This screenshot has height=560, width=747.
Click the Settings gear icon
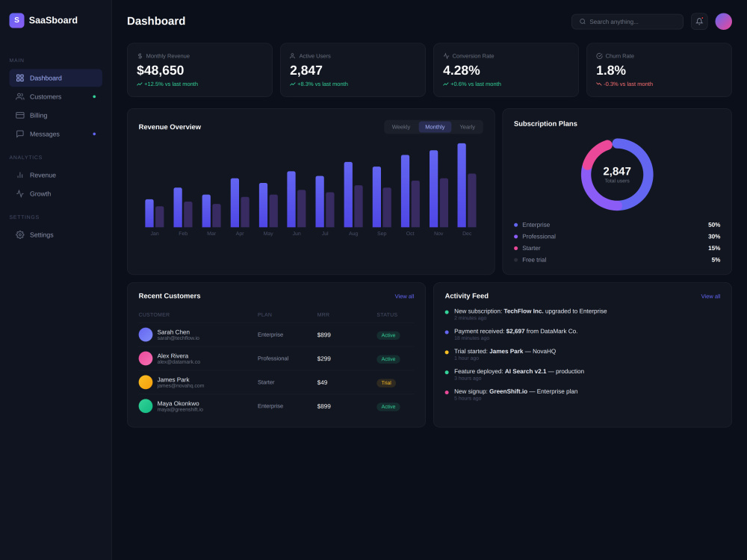[x=20, y=234]
